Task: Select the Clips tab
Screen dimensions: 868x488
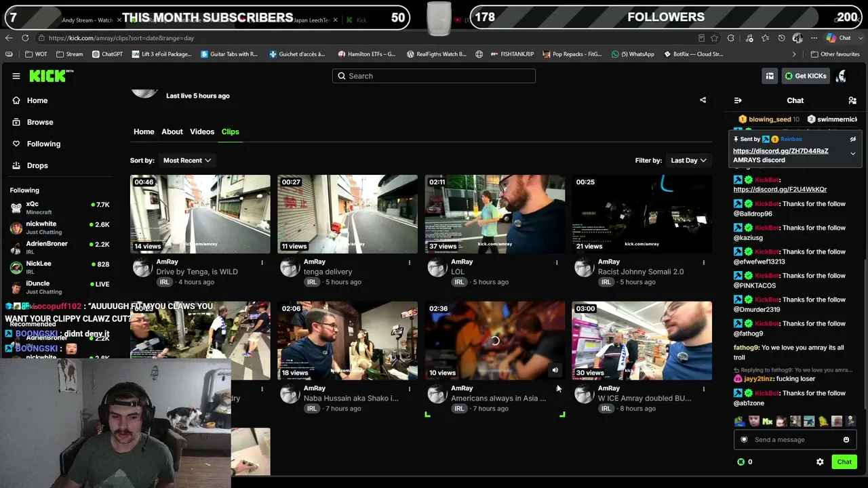Action: click(231, 131)
